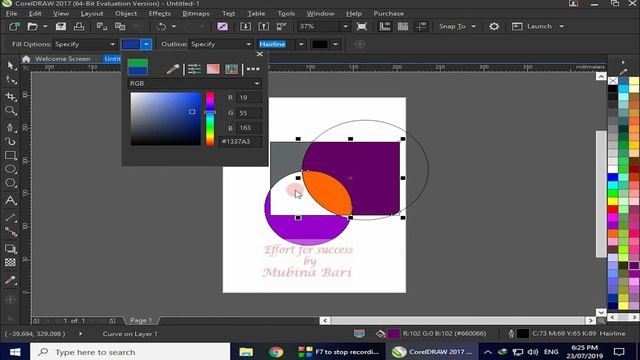Open the zoom level dropdown

coord(345,27)
